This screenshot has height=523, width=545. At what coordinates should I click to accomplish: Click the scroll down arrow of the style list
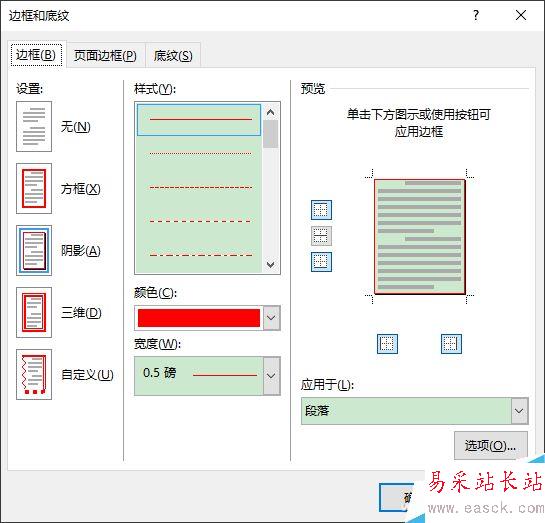tap(270, 264)
